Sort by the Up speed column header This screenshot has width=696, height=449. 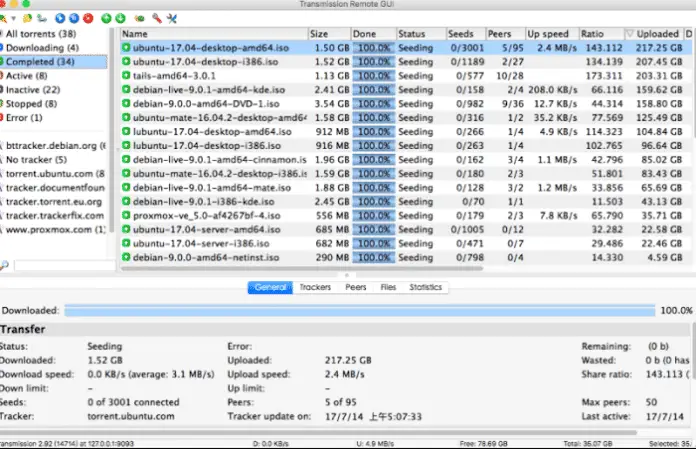click(552, 34)
